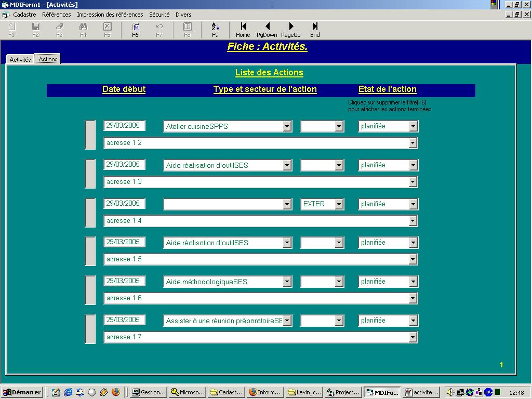The image size is (532, 399).
Task: Click the F9 sort A-Z icon
Action: (215, 27)
